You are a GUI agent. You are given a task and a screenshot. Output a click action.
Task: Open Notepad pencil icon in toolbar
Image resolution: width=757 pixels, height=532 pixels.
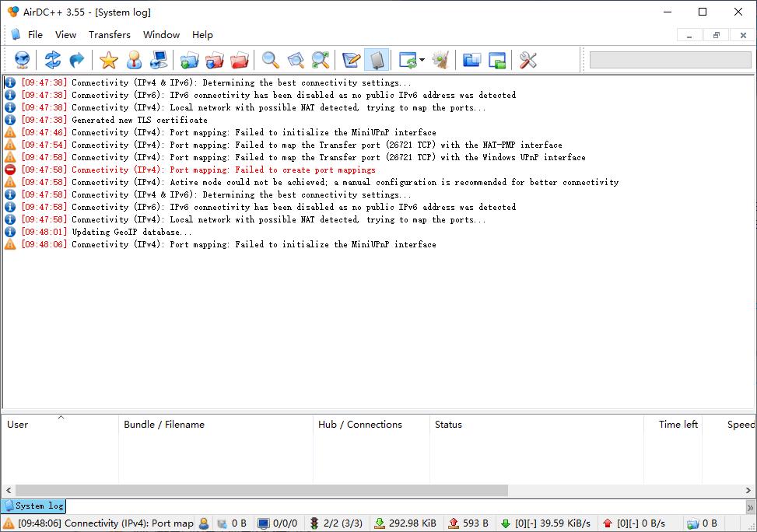[x=351, y=60]
